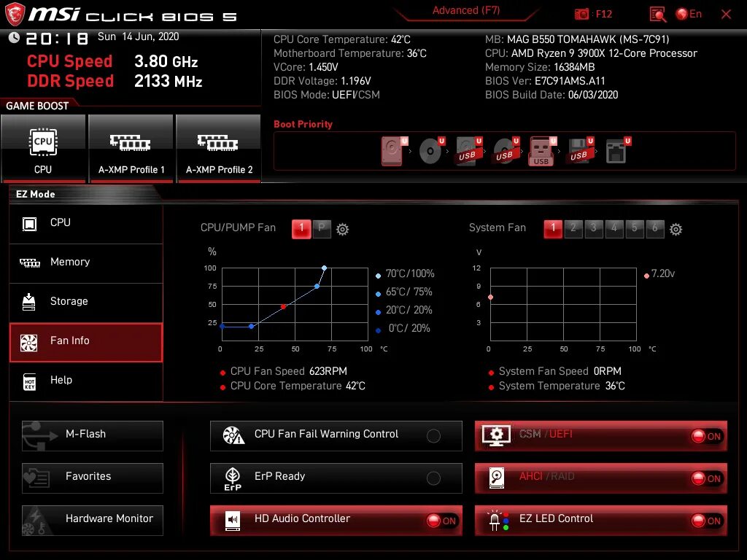747x560 pixels.
Task: Take a screenshot with the F12 camera icon
Action: [581, 15]
